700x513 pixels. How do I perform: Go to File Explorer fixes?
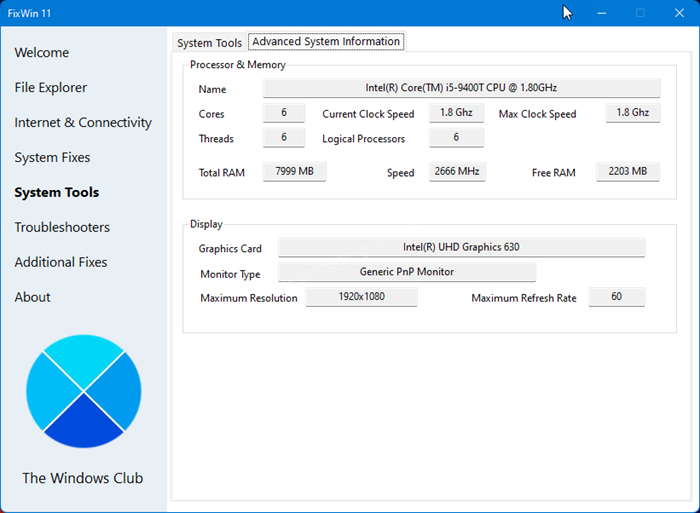point(51,88)
